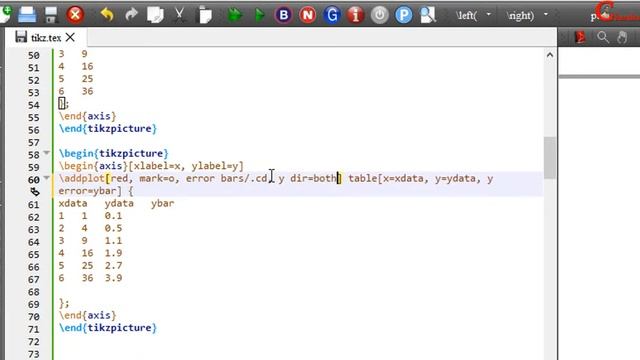This screenshot has height=360, width=640.
Task: Undo the last edit
Action: (x=107, y=15)
